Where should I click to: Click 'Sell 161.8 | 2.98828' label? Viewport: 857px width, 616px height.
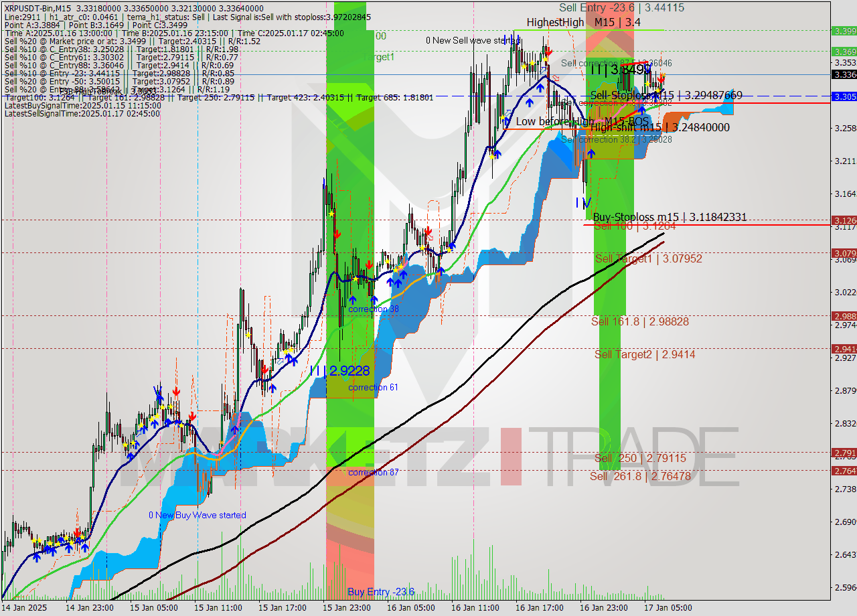point(640,321)
